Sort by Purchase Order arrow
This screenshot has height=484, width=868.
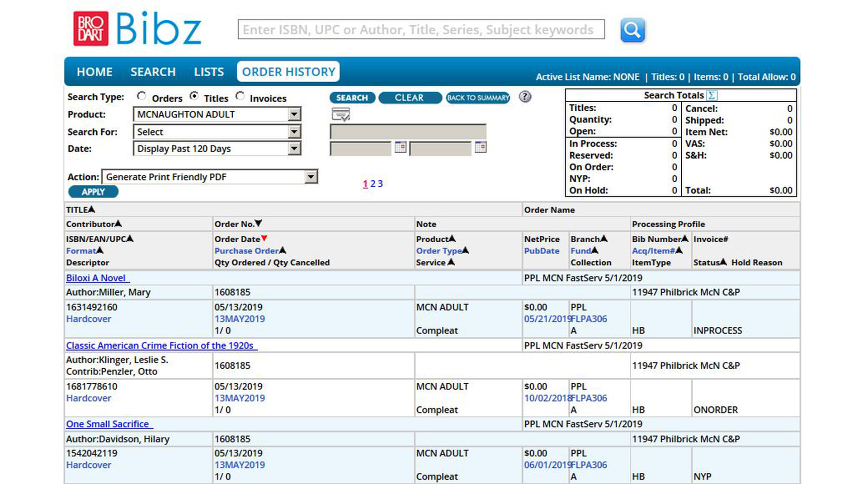283,250
